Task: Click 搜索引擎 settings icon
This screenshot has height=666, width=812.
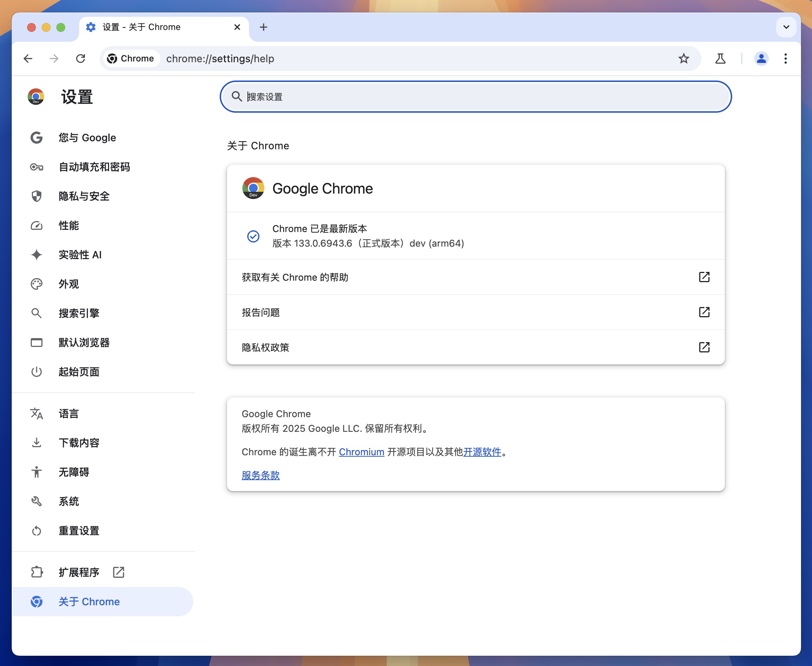Action: click(x=37, y=313)
